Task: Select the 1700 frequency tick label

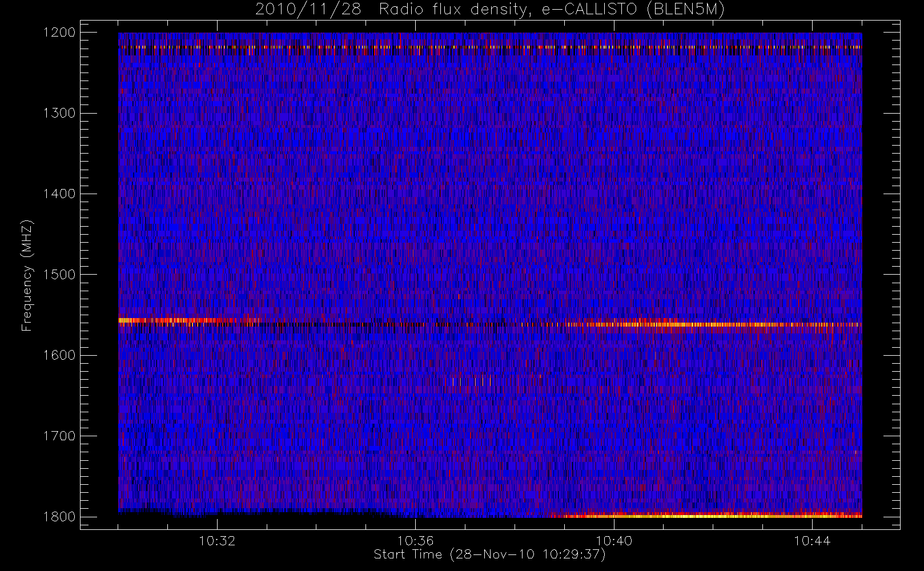Action: click(x=59, y=436)
